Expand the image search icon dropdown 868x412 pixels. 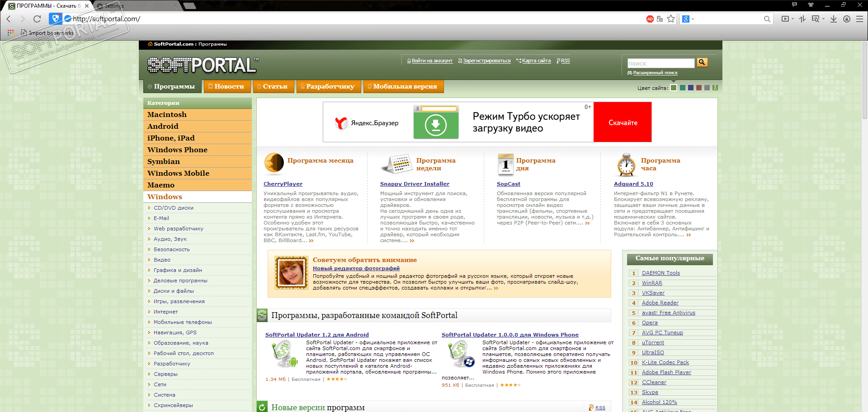pos(823,19)
